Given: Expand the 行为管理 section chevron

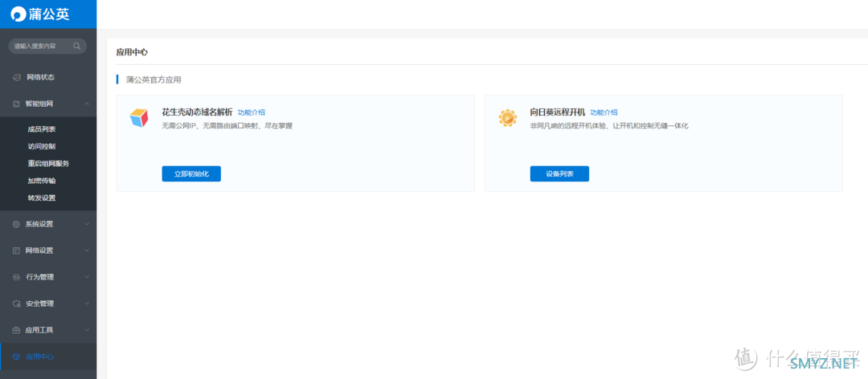Looking at the screenshot, I should 87,277.
